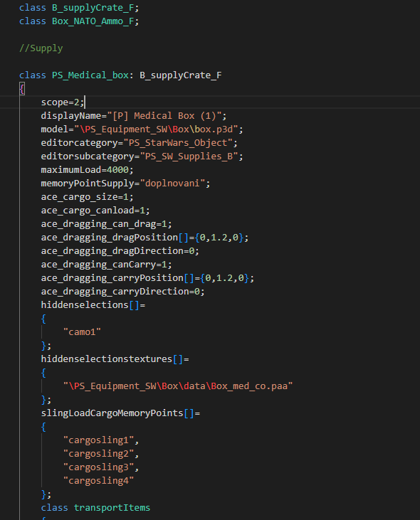This screenshot has width=420, height=520.
Task: Click the "cargosling2" string
Action: [x=98, y=453]
